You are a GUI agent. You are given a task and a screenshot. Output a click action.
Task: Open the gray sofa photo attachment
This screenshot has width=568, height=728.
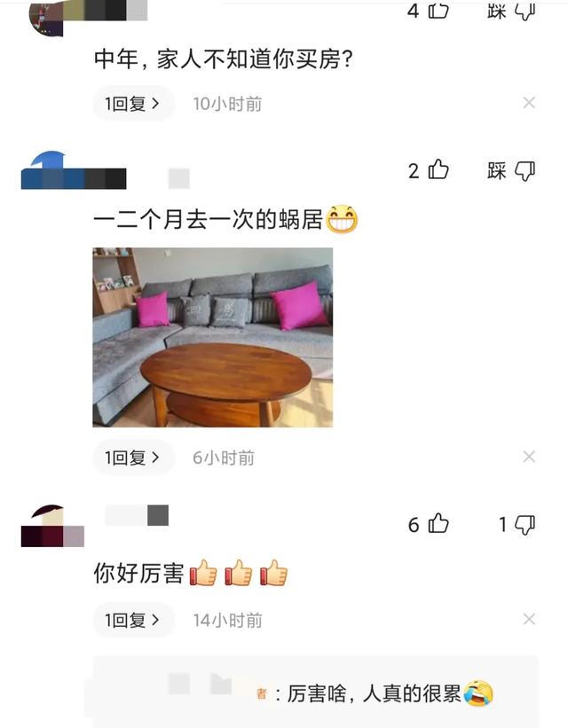(x=213, y=338)
